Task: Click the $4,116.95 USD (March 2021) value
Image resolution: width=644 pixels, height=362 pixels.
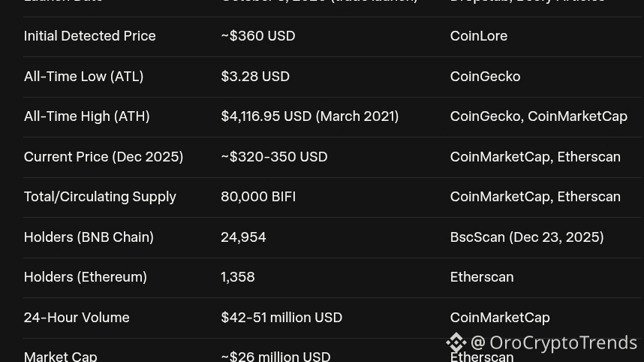Action: click(309, 116)
